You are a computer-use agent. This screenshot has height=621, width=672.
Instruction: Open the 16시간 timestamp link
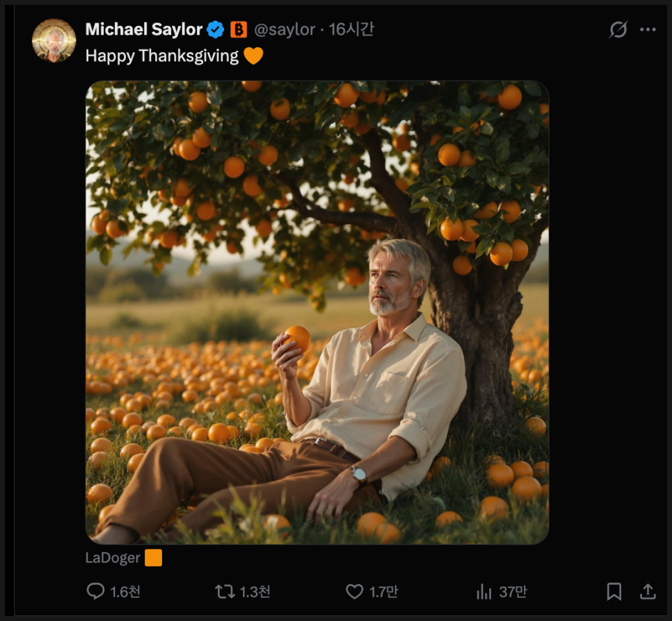pyautogui.click(x=351, y=29)
